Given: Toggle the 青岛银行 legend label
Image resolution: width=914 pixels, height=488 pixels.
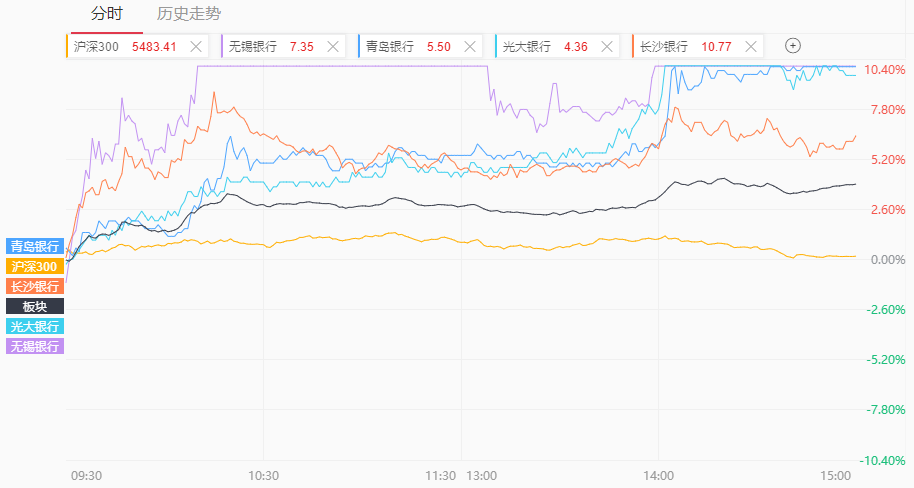Looking at the screenshot, I should click(35, 246).
